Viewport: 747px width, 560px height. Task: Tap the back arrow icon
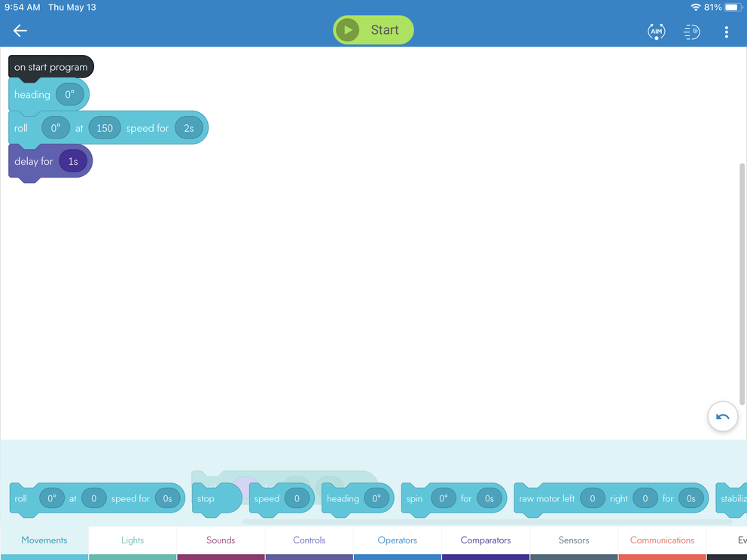point(20,31)
